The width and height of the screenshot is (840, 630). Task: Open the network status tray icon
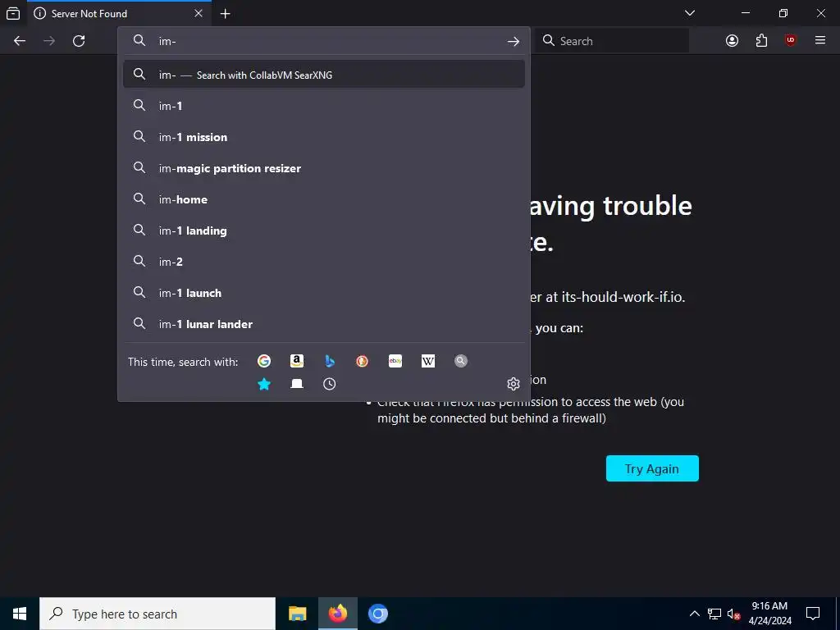coord(714,614)
